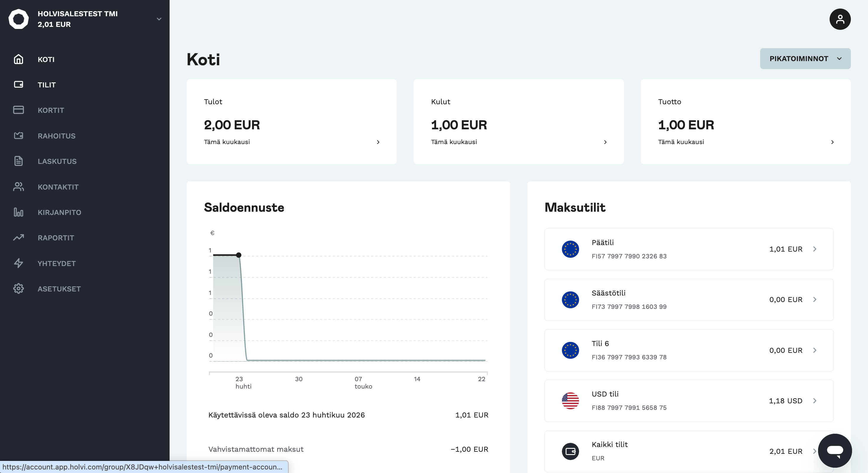This screenshot has height=473, width=868.
Task: Expand the Pikatoiminnot dropdown
Action: coord(805,58)
